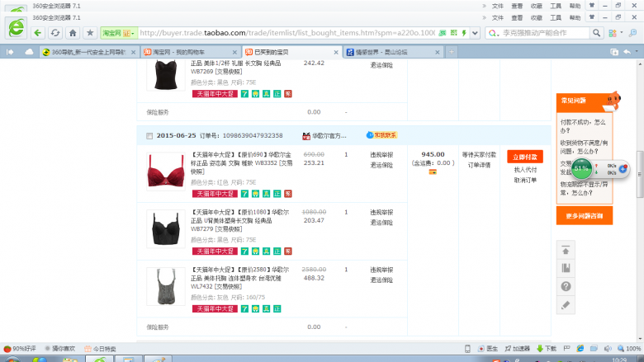This screenshot has height=362, width=644.
Task: Open the cloud sync icon in tab bar
Action: [x=29, y=52]
